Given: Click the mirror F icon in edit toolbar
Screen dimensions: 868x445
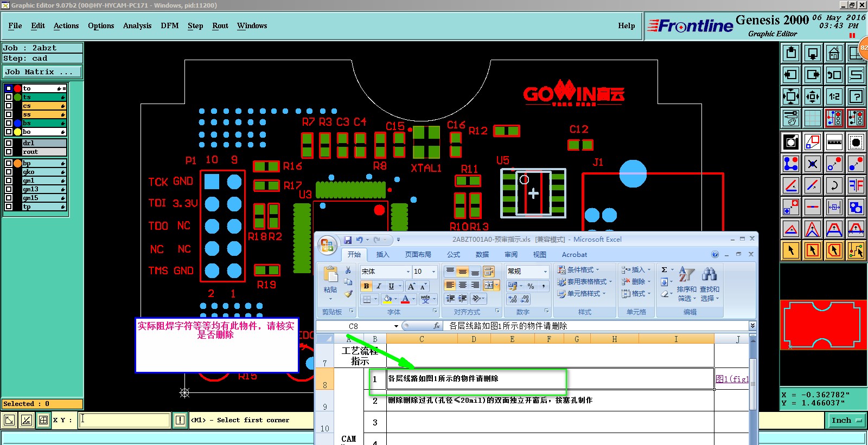Looking at the screenshot, I should [x=856, y=185].
